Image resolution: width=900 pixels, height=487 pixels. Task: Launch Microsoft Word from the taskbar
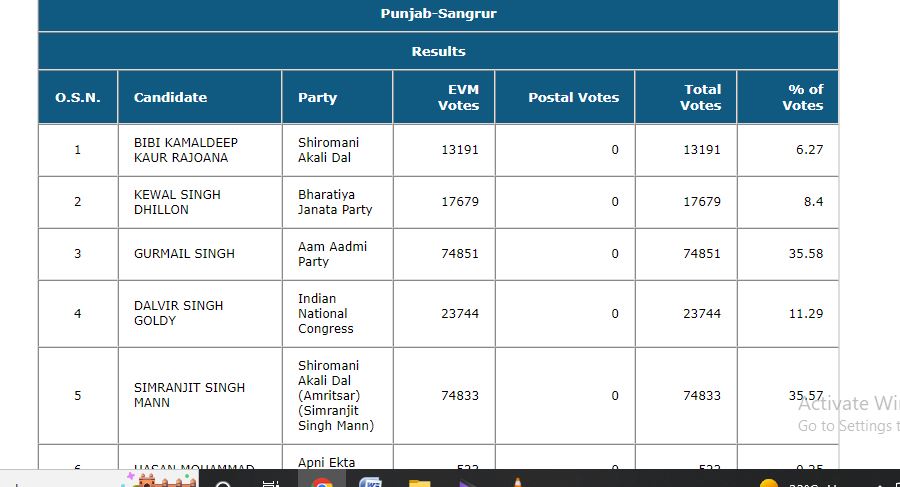[x=371, y=480]
